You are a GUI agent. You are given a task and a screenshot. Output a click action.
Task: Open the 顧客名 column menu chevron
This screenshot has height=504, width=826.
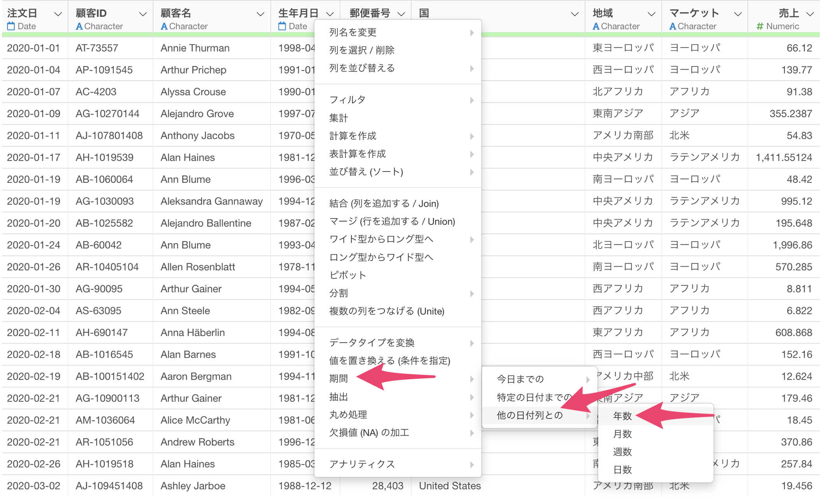click(x=260, y=14)
